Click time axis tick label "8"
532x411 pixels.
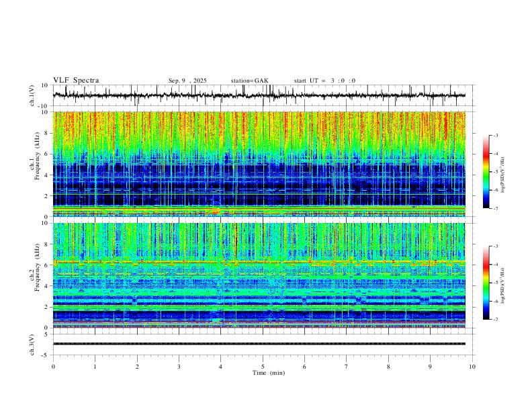[x=388, y=367]
